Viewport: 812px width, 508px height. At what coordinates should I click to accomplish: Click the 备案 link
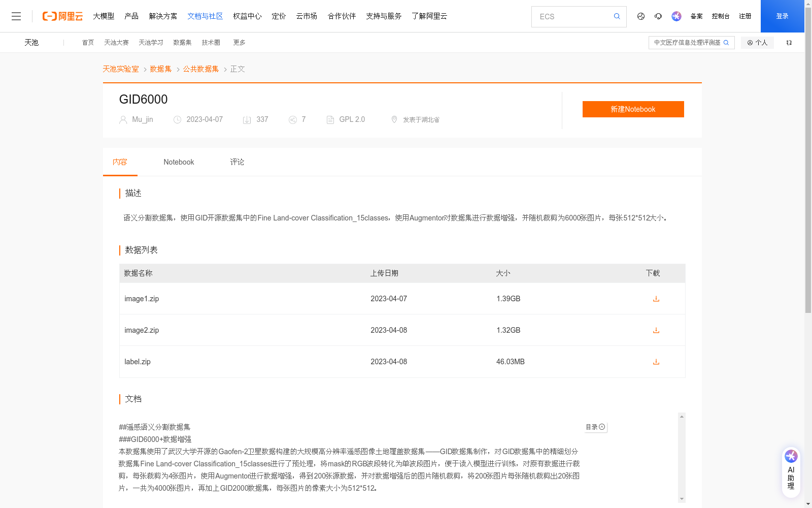pos(696,16)
